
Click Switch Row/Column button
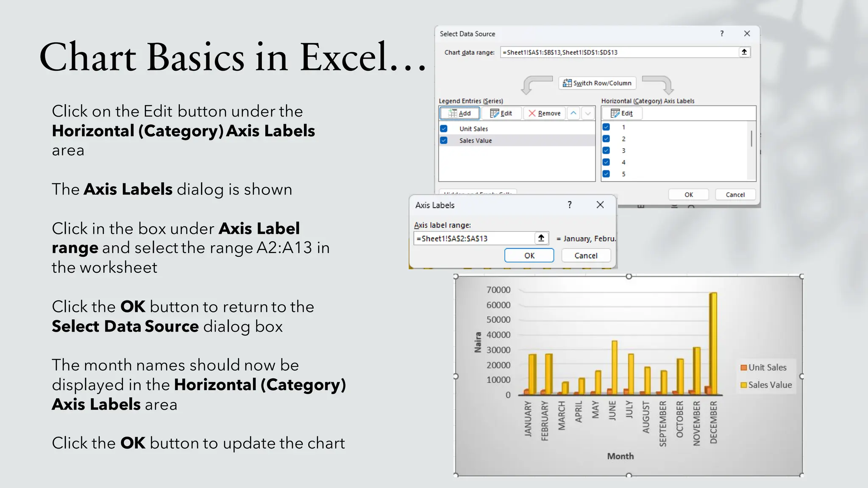tap(597, 83)
